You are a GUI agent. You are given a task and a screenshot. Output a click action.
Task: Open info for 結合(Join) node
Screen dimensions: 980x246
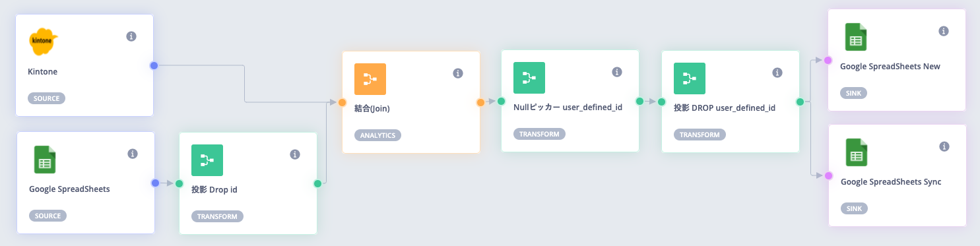(x=458, y=73)
